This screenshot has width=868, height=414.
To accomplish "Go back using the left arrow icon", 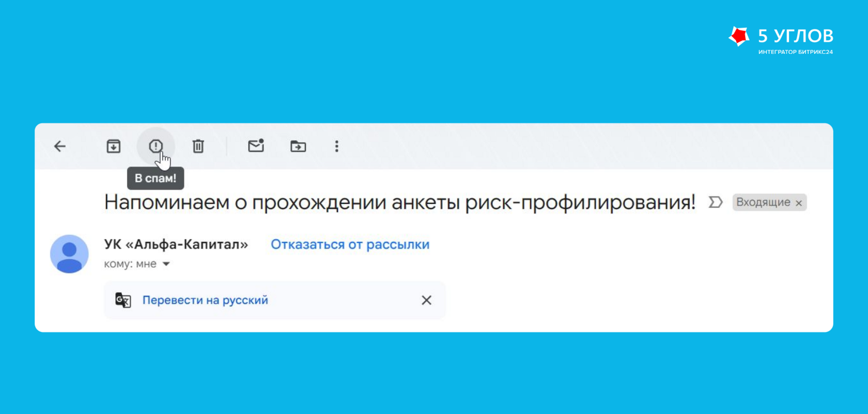I will pos(60,146).
